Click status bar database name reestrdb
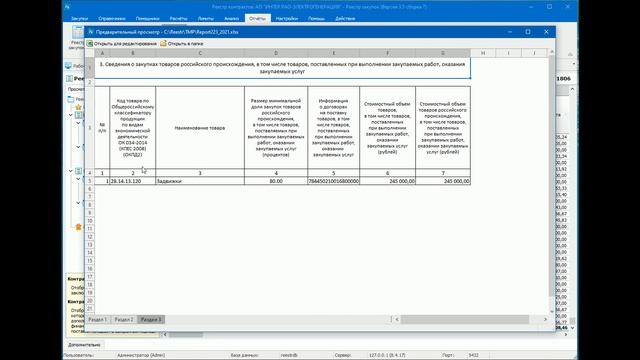The height and width of the screenshot is (360, 640). tap(289, 355)
